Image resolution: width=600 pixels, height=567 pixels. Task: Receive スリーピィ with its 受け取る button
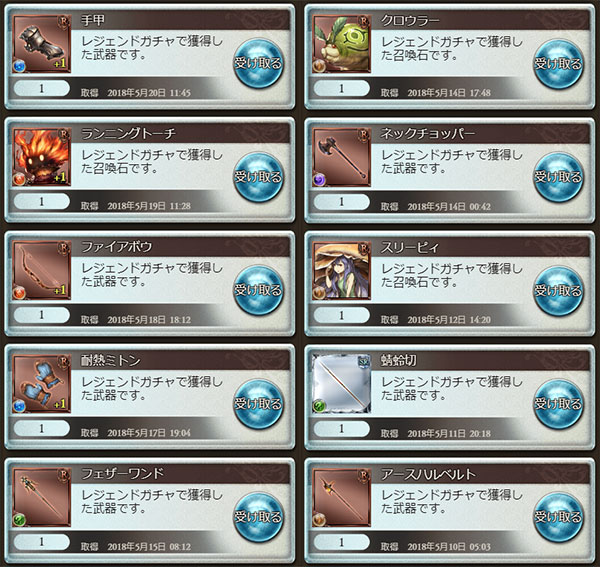point(558,290)
